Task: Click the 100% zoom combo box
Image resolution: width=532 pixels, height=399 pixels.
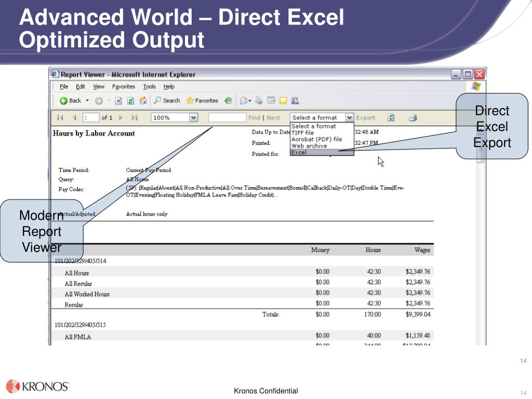Action: click(174, 118)
